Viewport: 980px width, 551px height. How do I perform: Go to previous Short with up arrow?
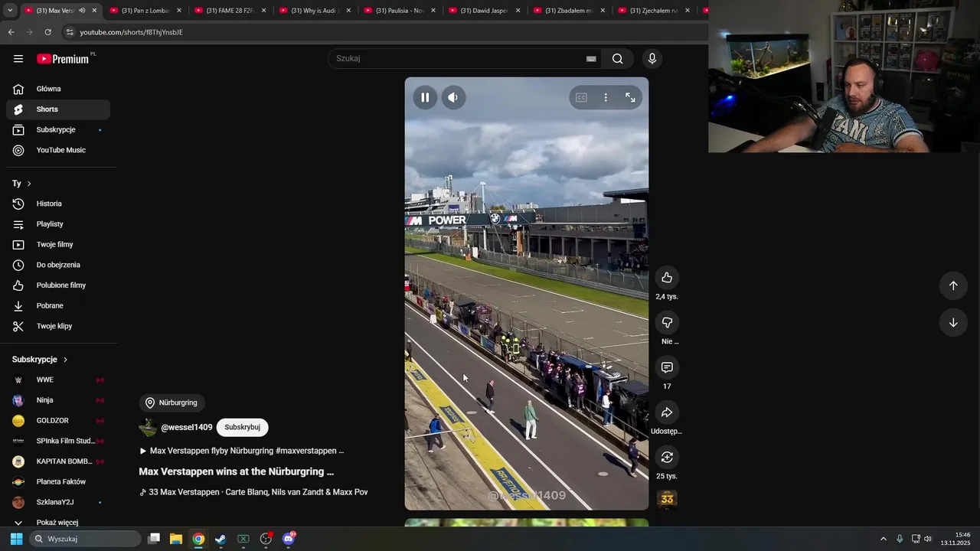953,285
